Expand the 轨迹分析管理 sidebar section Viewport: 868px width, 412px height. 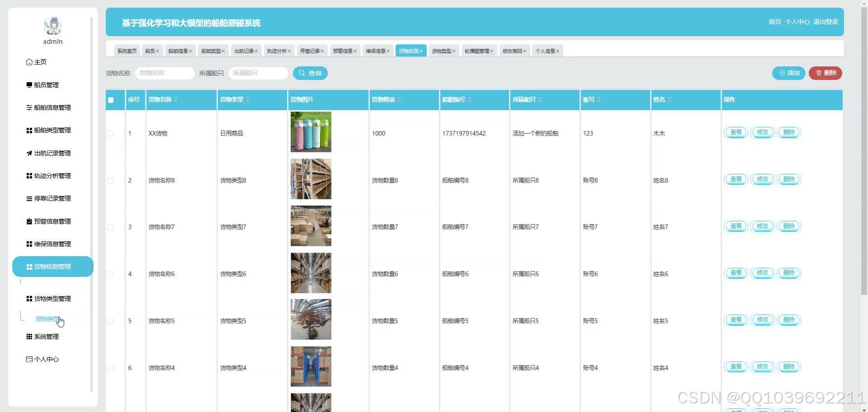pyautogui.click(x=52, y=176)
